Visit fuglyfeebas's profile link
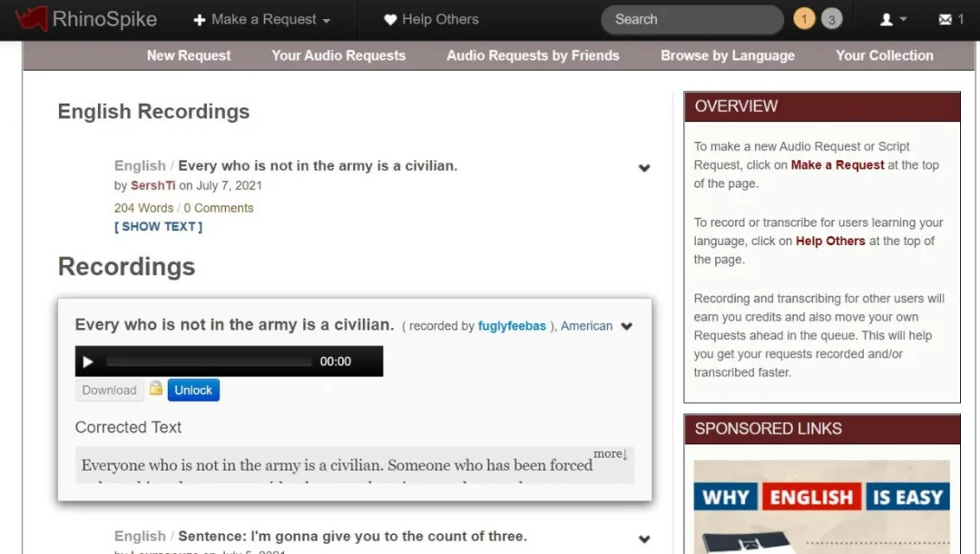Screen dimensions: 980x554 [512, 326]
